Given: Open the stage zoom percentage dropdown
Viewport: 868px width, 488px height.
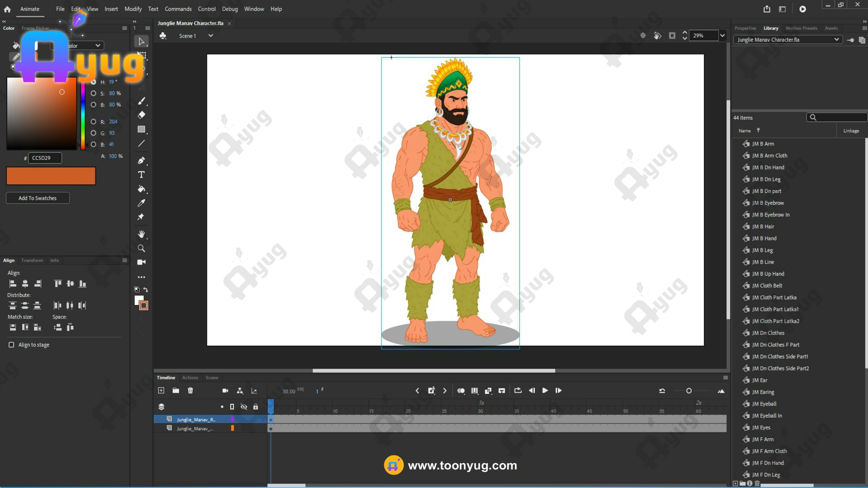Looking at the screenshot, I should click(722, 36).
